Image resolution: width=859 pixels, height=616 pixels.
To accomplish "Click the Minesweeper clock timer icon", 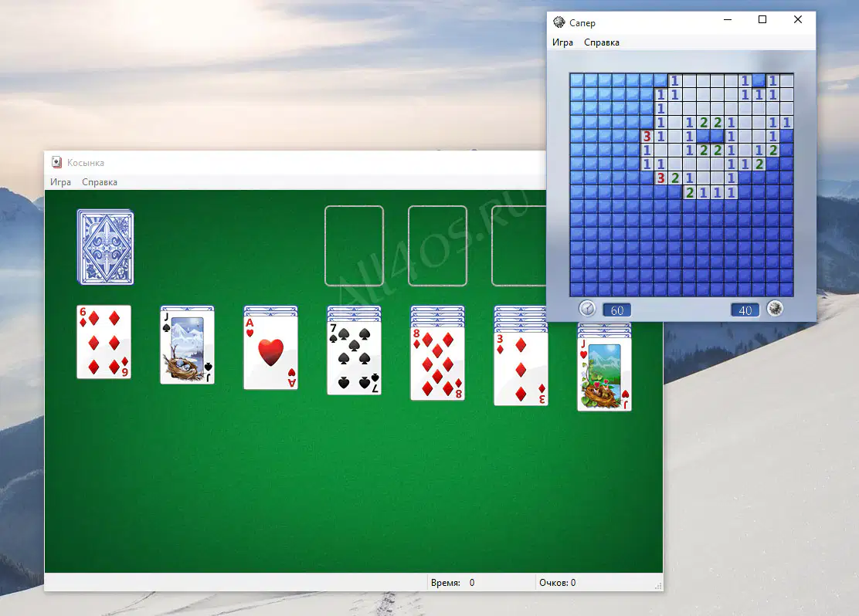I will click(x=587, y=309).
